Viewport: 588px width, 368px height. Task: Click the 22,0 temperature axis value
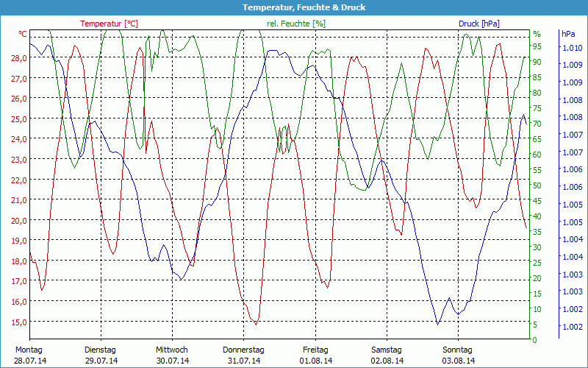click(19, 180)
